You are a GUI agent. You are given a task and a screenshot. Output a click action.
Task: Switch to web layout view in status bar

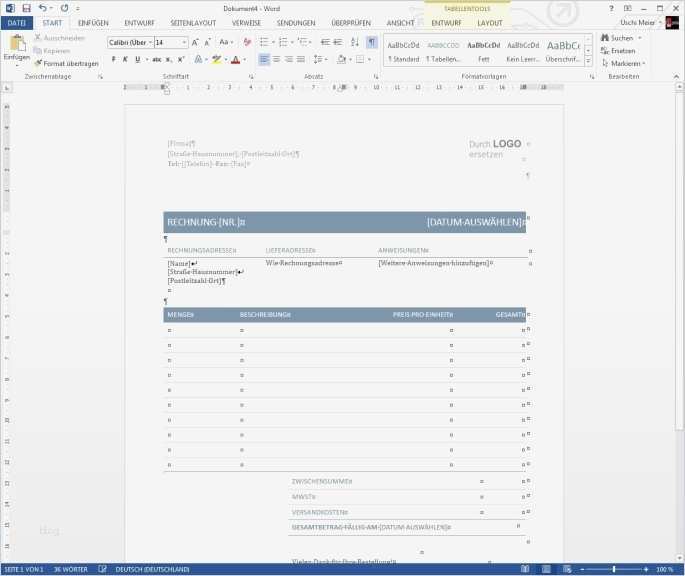(567, 569)
